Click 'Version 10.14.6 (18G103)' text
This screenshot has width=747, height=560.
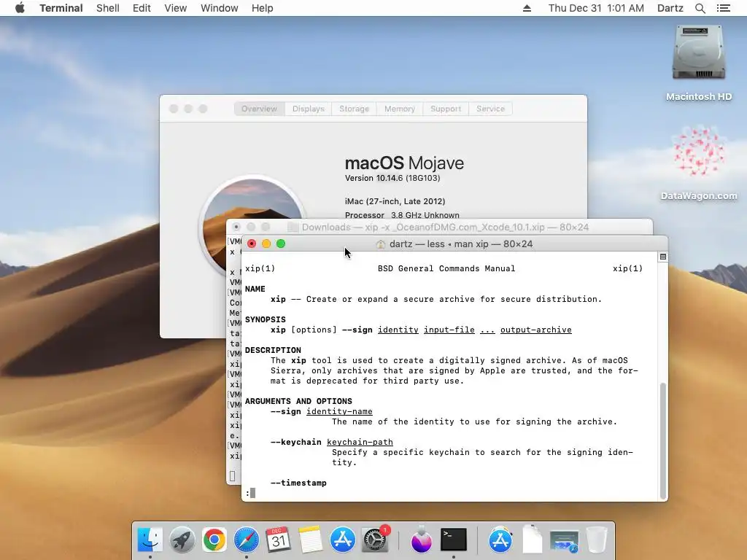[x=392, y=178]
